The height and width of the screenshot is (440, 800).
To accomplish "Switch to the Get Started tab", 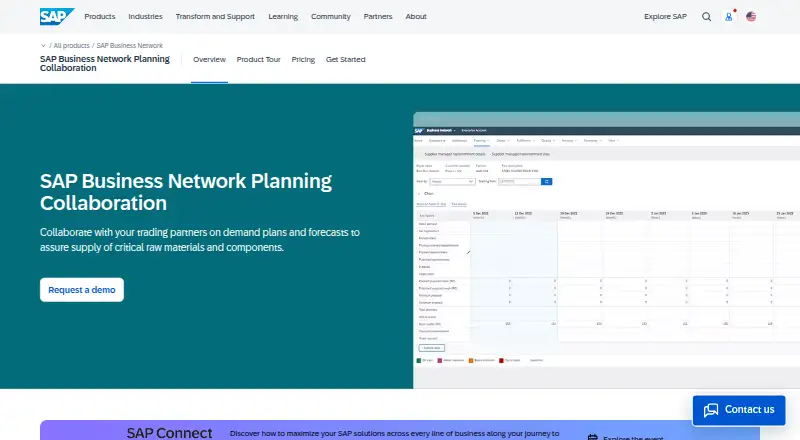I will pos(345,59).
